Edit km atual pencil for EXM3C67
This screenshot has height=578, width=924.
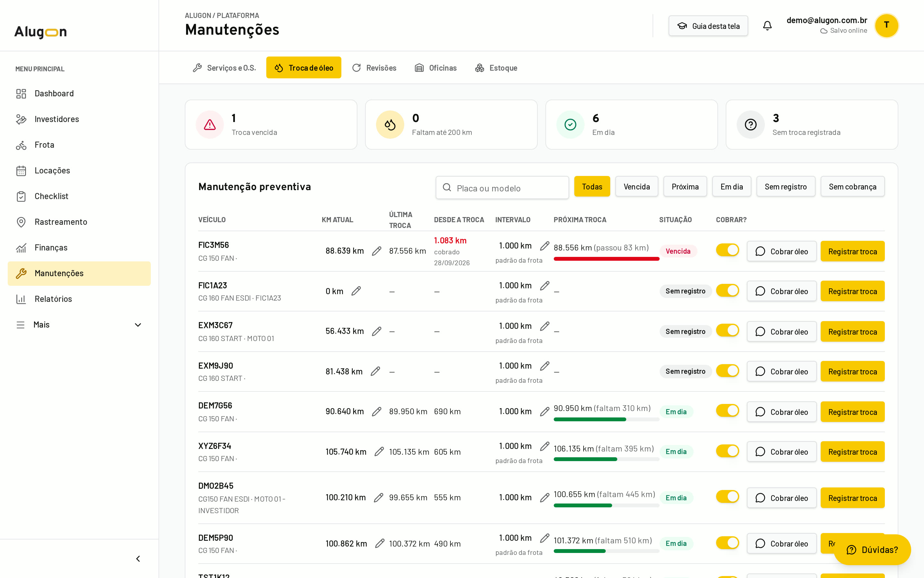pyautogui.click(x=376, y=331)
